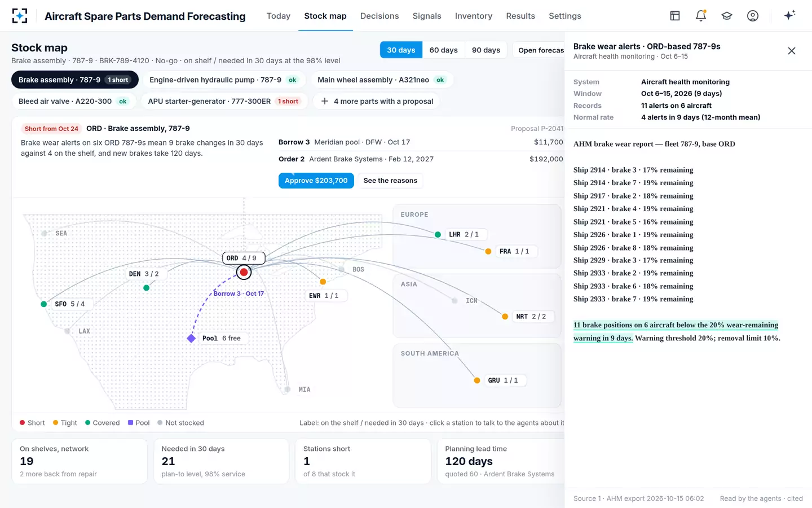The width and height of the screenshot is (812, 508).
Task: Select the green DEN station dot
Action: pos(147,288)
